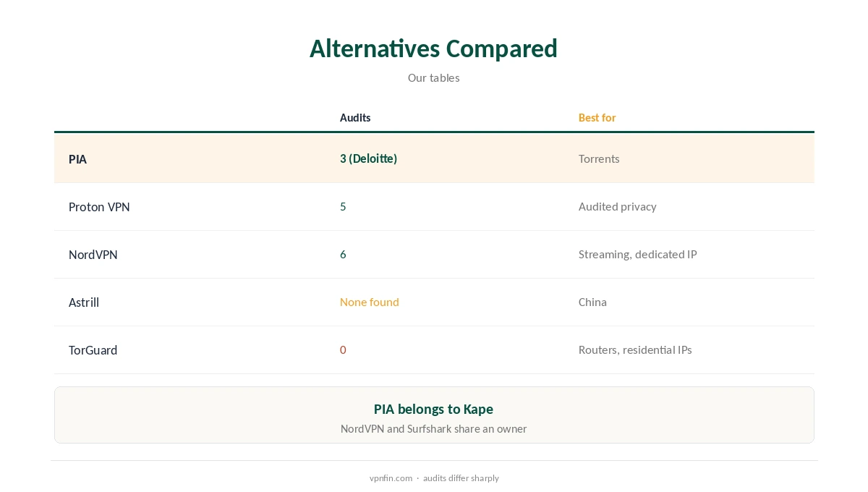This screenshot has height=492, width=868.
Task: Click the China cell
Action: (592, 302)
